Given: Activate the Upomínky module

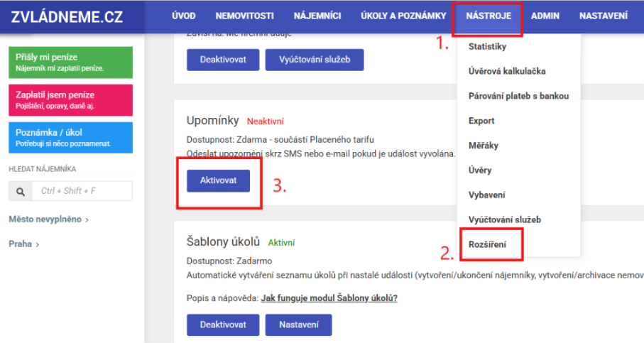Looking at the screenshot, I should point(219,180).
